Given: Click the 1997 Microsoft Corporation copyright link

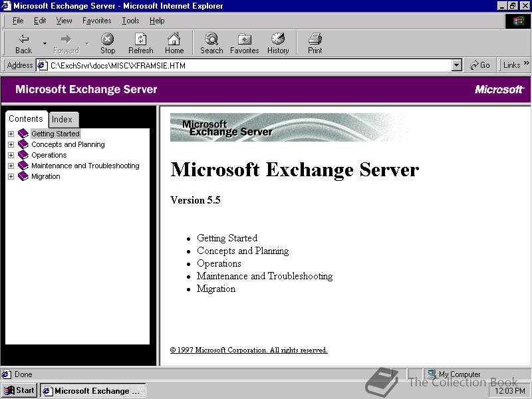Looking at the screenshot, I should tap(249, 350).
